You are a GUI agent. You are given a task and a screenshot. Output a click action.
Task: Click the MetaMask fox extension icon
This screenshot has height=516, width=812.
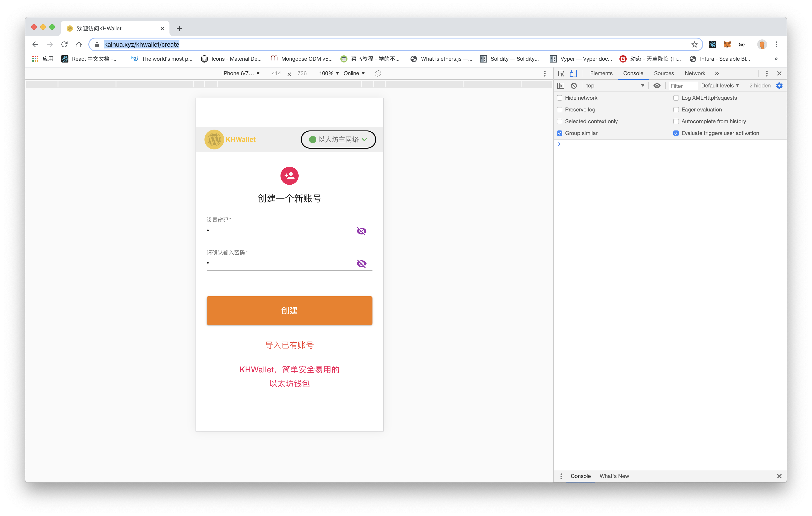pyautogui.click(x=727, y=44)
